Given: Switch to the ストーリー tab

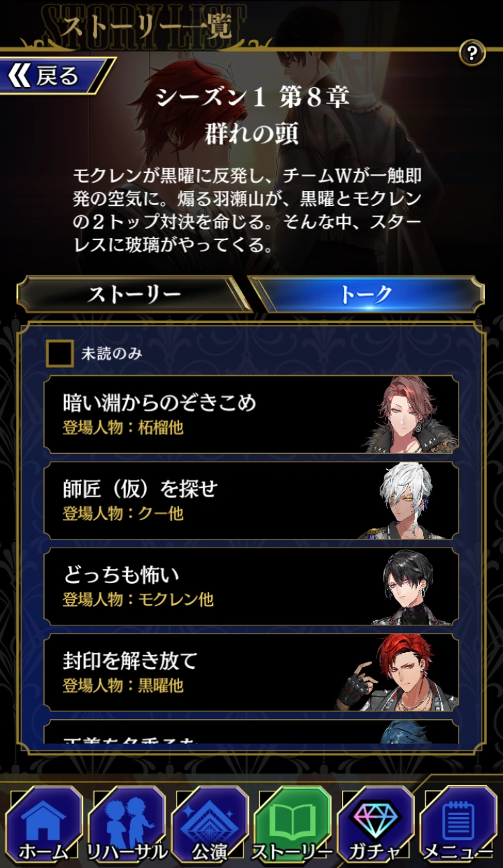Looking at the screenshot, I should click(x=133, y=295).
